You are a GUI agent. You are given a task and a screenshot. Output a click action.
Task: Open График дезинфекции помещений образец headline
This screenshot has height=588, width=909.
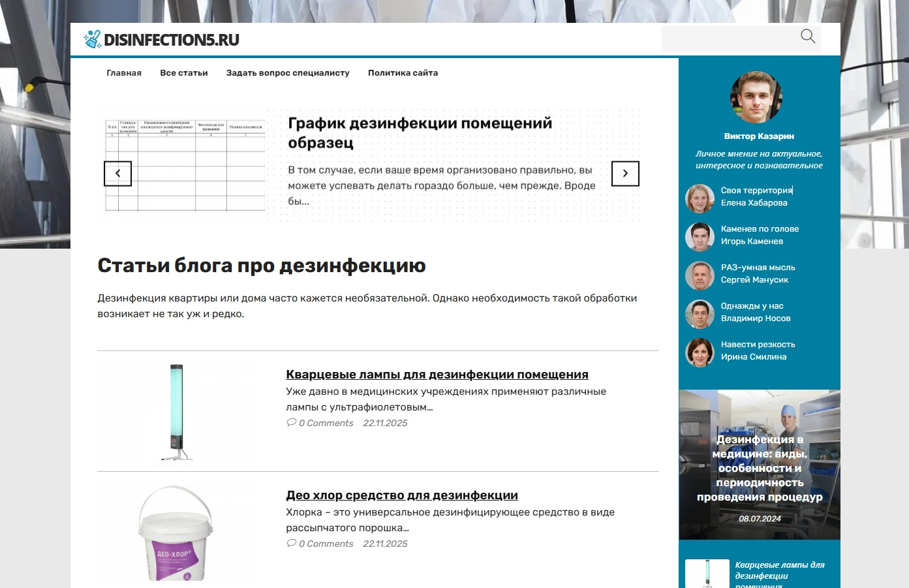[x=420, y=132]
